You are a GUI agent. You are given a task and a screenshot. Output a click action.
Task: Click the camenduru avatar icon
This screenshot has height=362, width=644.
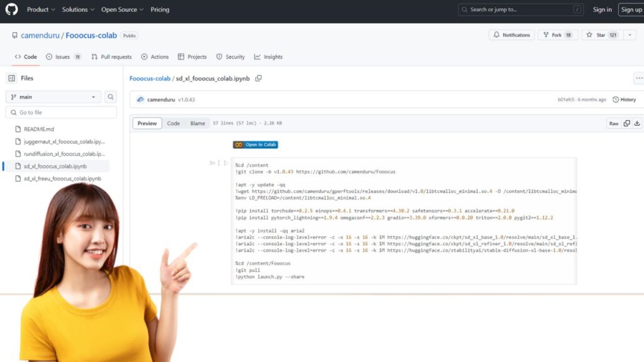tap(140, 100)
